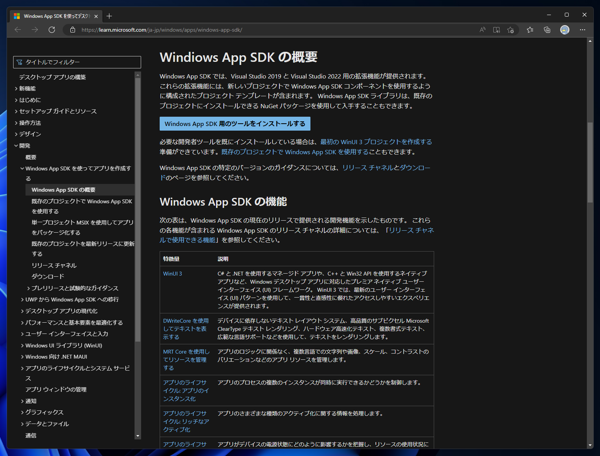Open 最初の WinUI 3 プロジェクトを作成する link
The height and width of the screenshot is (456, 600).
tap(376, 142)
